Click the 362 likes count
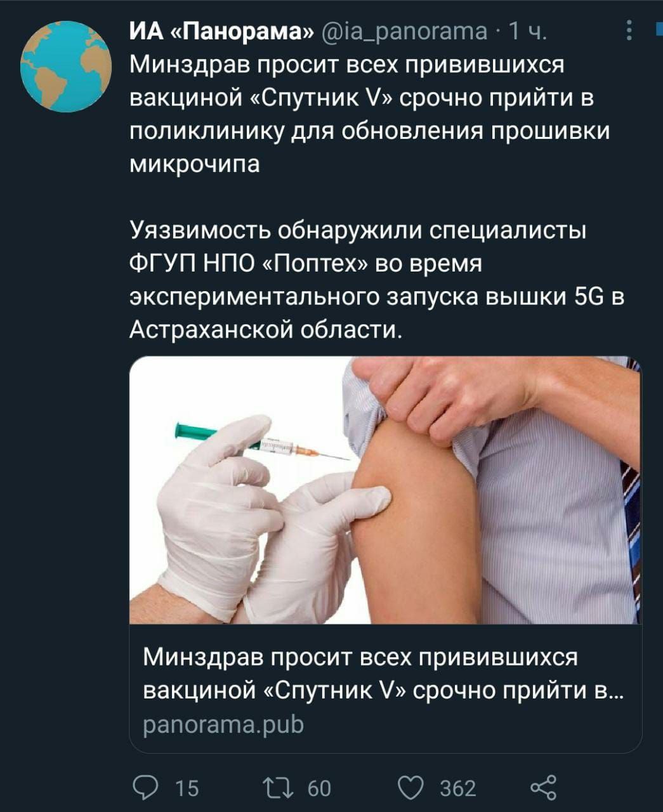Screen dimensions: 663x812 point(457,789)
